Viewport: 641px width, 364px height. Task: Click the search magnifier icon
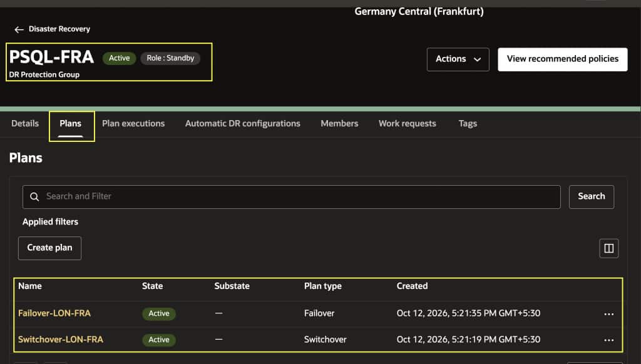point(35,197)
